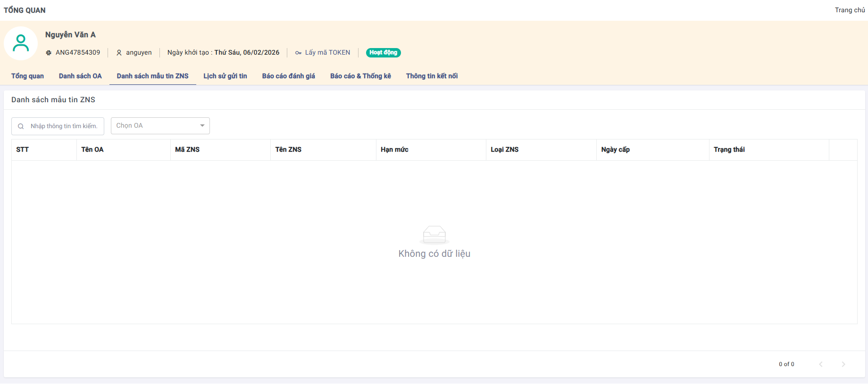
Task: Go to next page with right arrow
Action: pos(843,364)
